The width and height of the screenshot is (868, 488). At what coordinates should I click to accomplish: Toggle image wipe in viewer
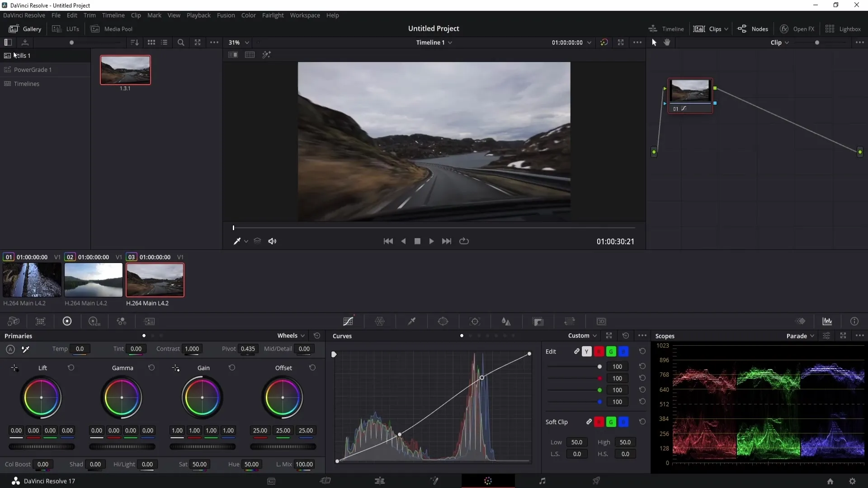pyautogui.click(x=233, y=55)
